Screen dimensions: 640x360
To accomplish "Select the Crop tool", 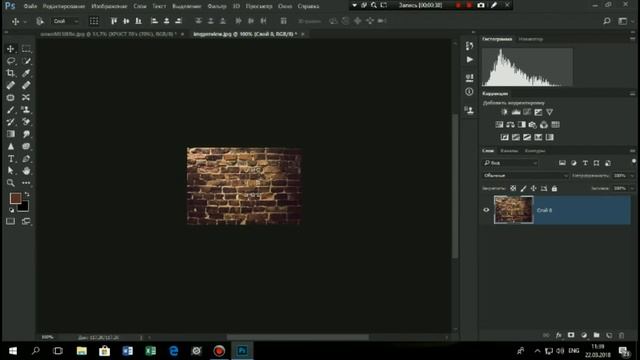I will pos(11,73).
